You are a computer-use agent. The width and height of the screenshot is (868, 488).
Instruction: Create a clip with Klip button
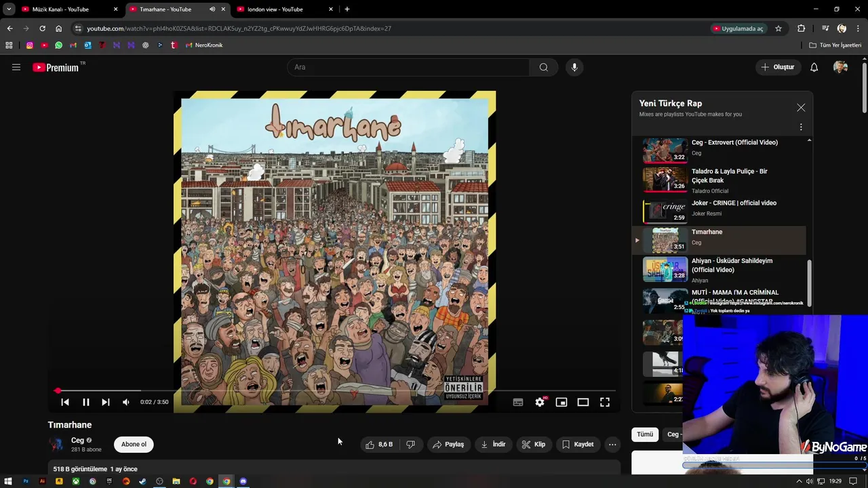pyautogui.click(x=533, y=445)
